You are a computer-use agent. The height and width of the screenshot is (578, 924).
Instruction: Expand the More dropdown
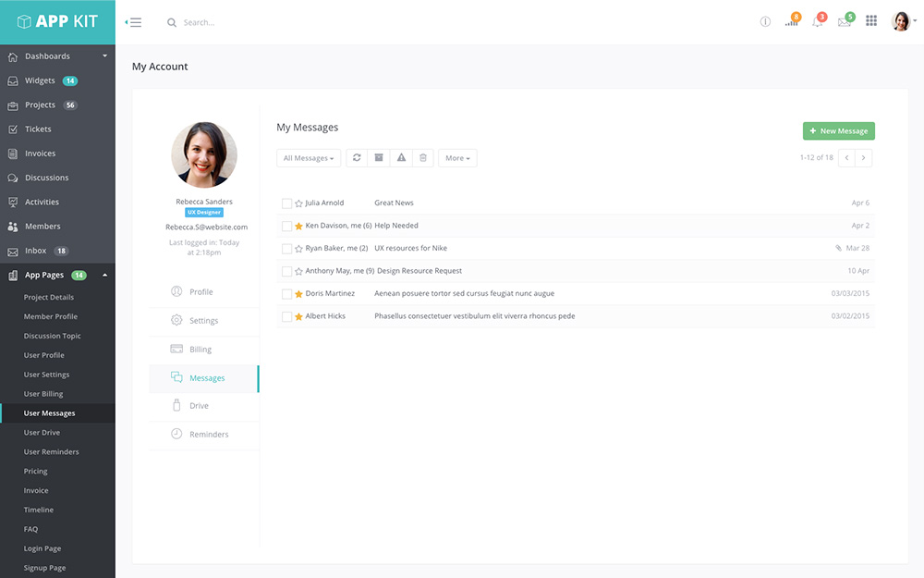tap(457, 158)
